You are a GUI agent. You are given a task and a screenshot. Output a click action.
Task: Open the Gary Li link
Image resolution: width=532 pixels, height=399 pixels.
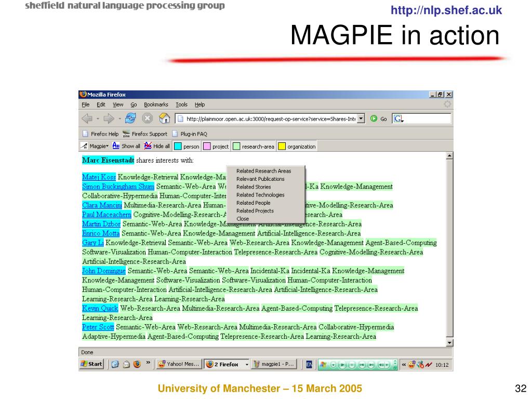tap(92, 243)
